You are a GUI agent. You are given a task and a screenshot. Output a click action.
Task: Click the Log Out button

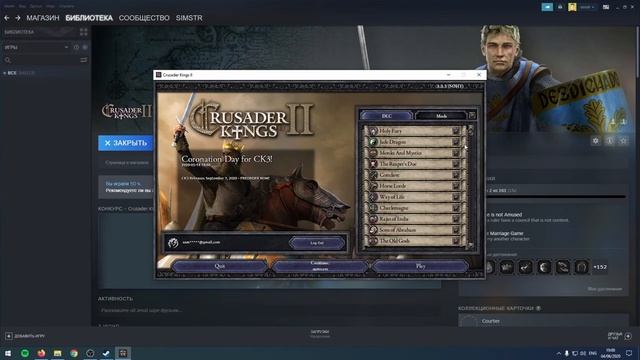click(x=317, y=243)
